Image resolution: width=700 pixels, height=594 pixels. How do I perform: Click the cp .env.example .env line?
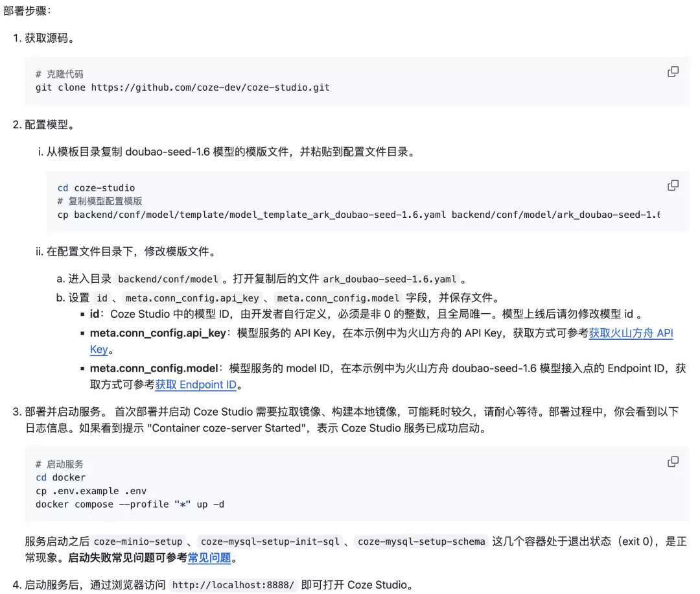click(91, 491)
